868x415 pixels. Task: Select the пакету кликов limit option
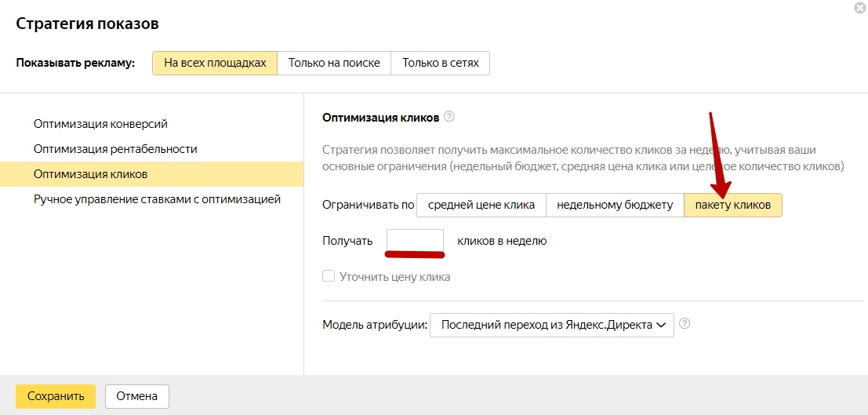pyautogui.click(x=732, y=205)
